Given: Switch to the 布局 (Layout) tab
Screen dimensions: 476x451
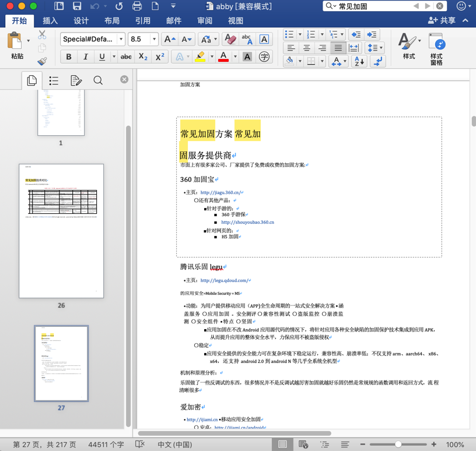Looking at the screenshot, I should 112,20.
